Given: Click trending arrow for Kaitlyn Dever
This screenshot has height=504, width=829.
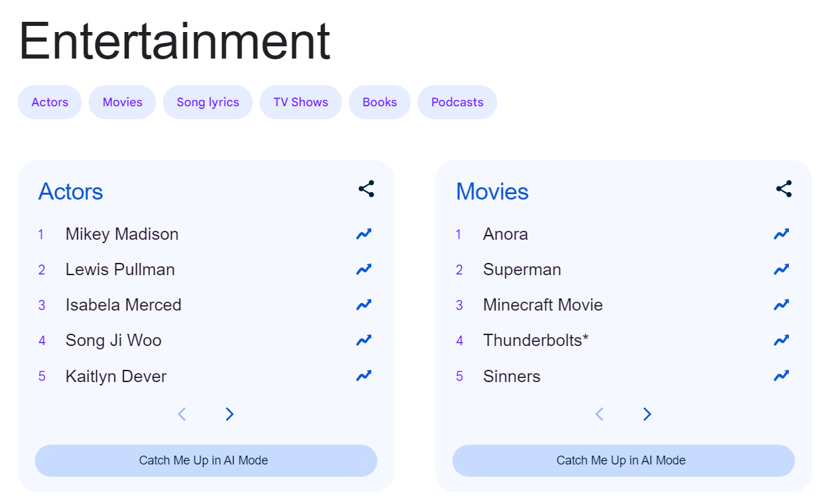Looking at the screenshot, I should click(x=364, y=375).
